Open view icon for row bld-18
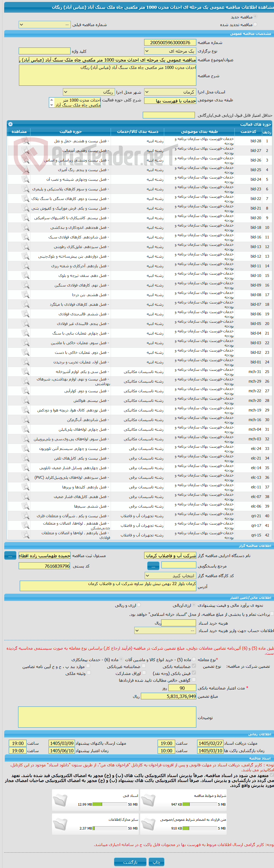274x868 pixels. coord(25,227)
